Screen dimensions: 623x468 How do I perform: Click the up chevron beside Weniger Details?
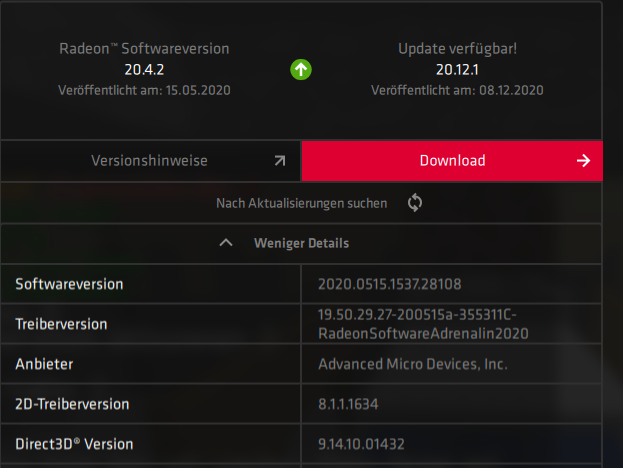(x=226, y=242)
